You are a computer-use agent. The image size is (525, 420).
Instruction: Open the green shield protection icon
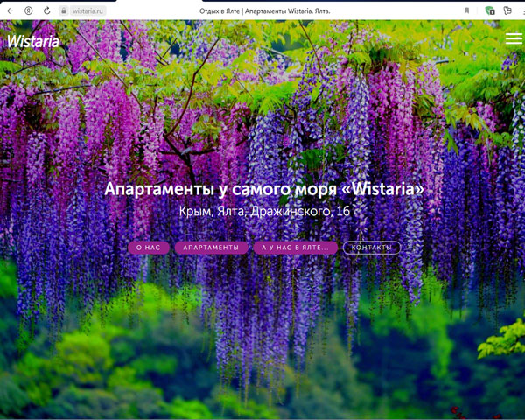[x=490, y=10]
